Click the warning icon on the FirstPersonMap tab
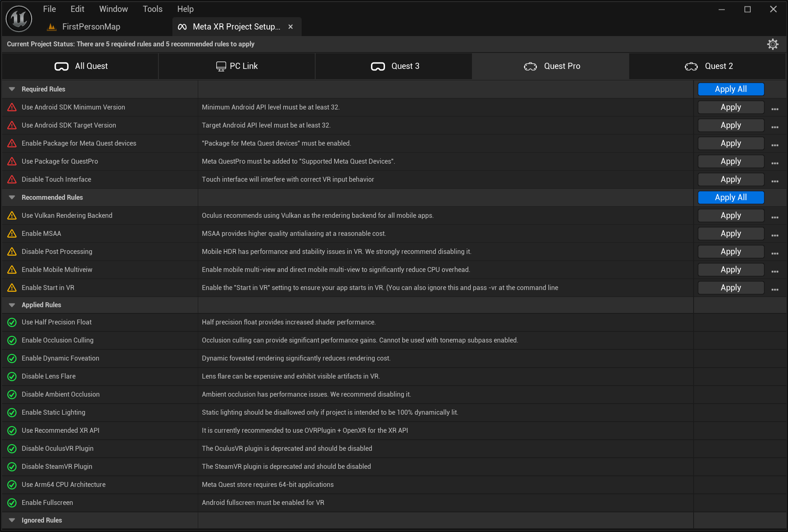The image size is (788, 532). pyautogui.click(x=51, y=26)
